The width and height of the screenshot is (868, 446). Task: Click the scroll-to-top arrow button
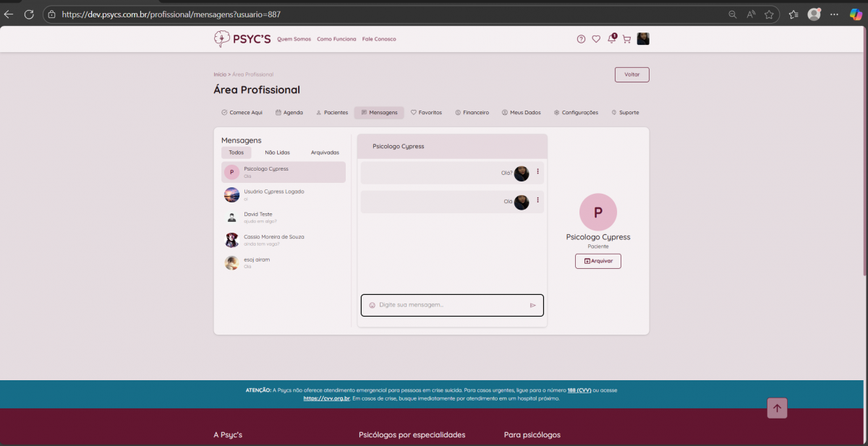coord(777,408)
